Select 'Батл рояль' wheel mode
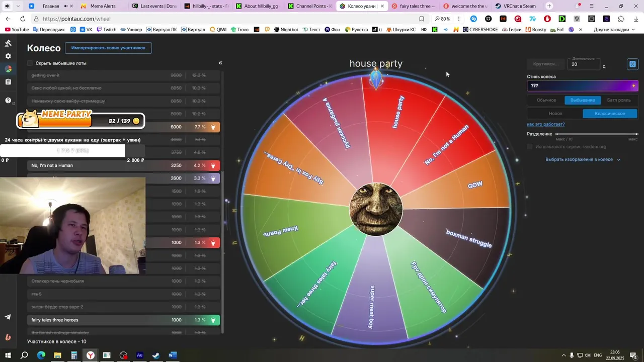Viewport: 644px width, 362px height. (x=619, y=100)
